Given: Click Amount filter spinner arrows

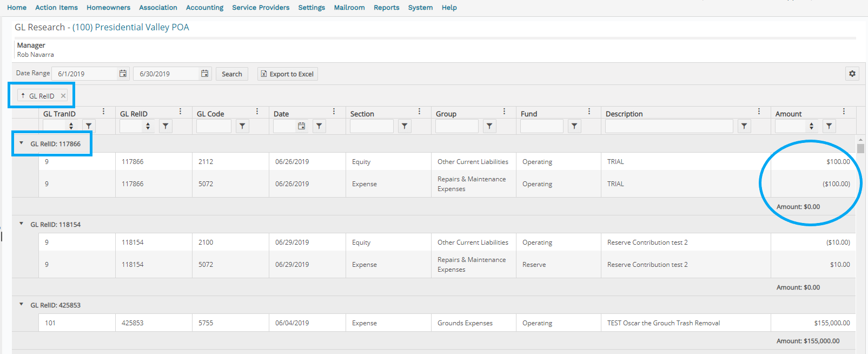Looking at the screenshot, I should [811, 126].
